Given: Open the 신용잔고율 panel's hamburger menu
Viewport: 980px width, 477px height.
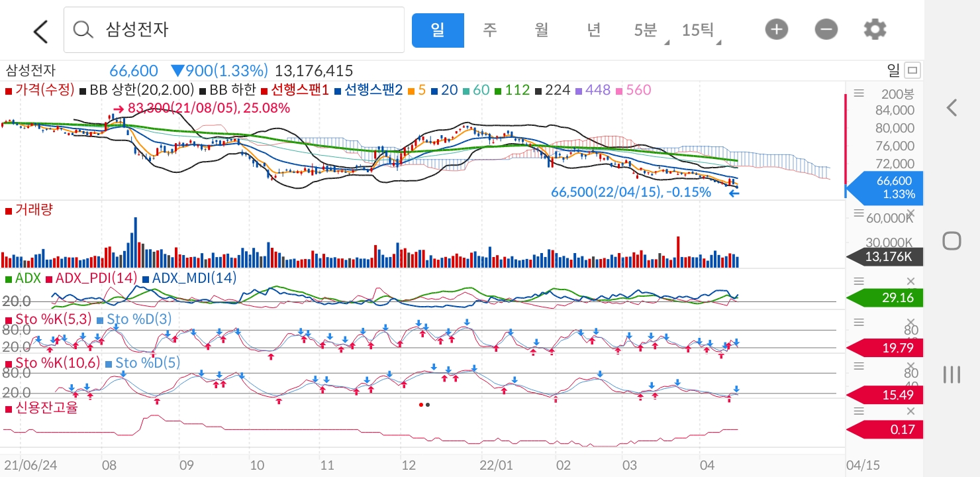Looking at the screenshot, I should click(x=859, y=411).
